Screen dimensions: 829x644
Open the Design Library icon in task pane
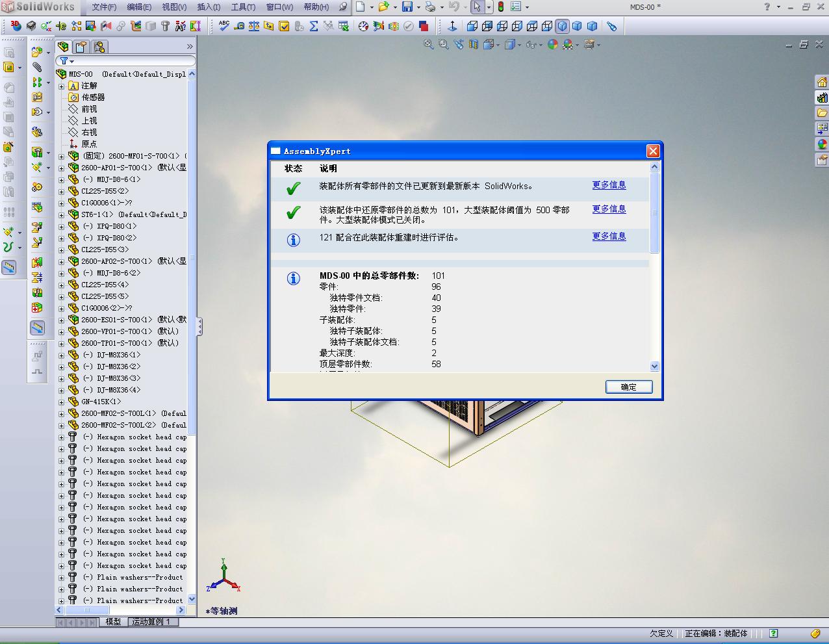822,97
